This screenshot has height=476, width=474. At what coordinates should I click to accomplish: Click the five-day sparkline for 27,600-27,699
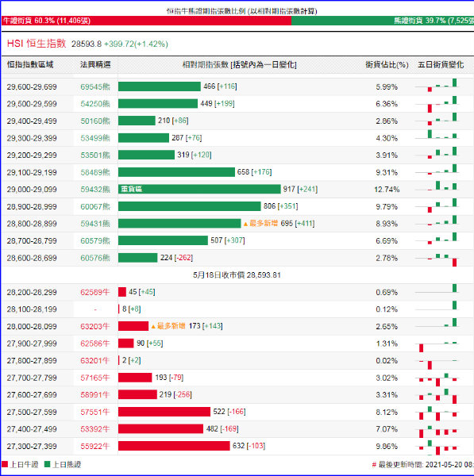pos(437,395)
